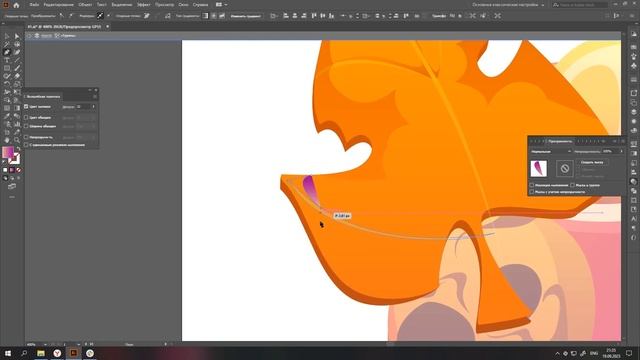Toggle Fill Color checkbox in Magic Wand panel

point(26,107)
